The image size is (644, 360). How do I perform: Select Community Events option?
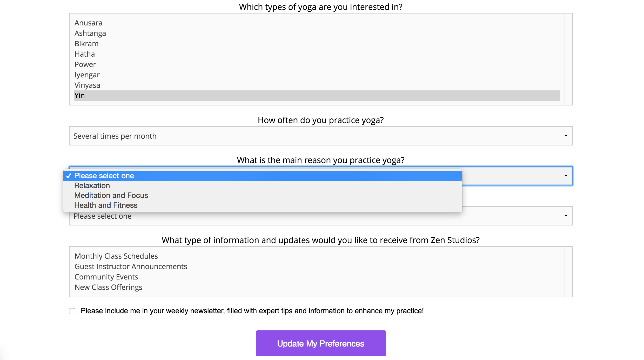(106, 277)
